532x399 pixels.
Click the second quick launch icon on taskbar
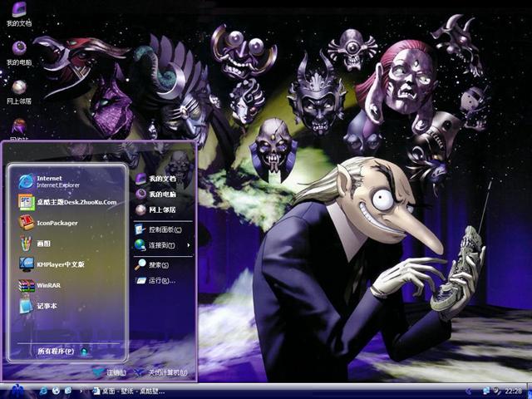[x=56, y=392]
